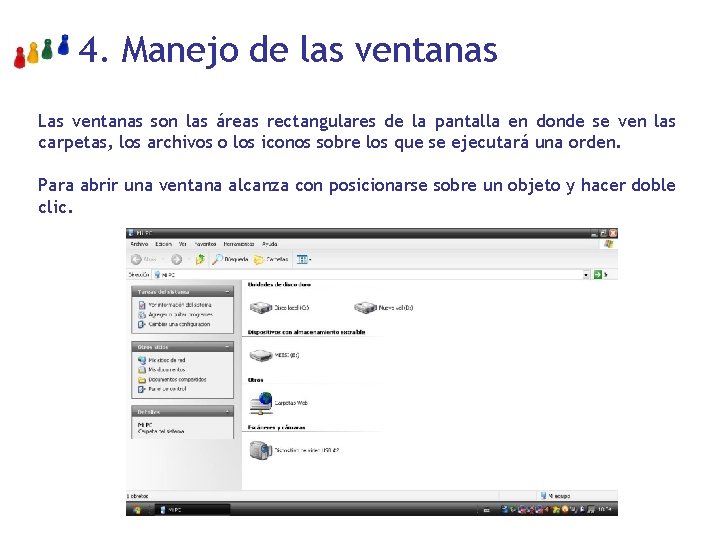This screenshot has width=720, height=540.
Task: Open the Views dropdown in toolbar
Action: pyautogui.click(x=304, y=259)
